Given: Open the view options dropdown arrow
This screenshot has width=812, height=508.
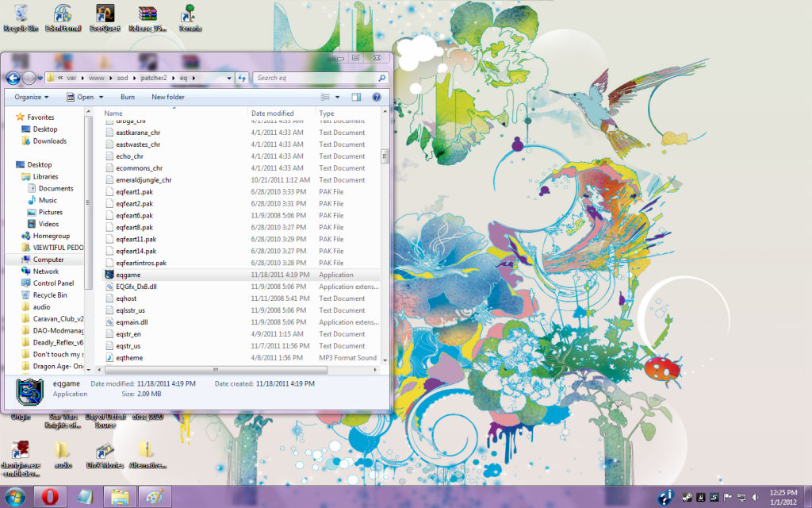Looking at the screenshot, I should [337, 97].
